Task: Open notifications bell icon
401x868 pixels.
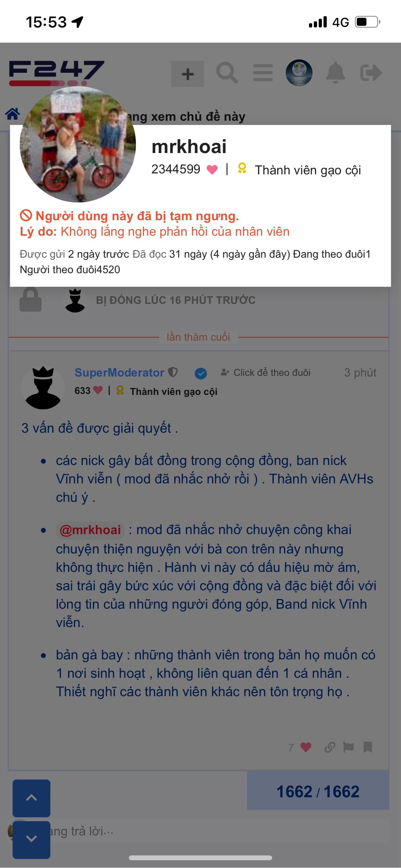Action: pos(335,73)
